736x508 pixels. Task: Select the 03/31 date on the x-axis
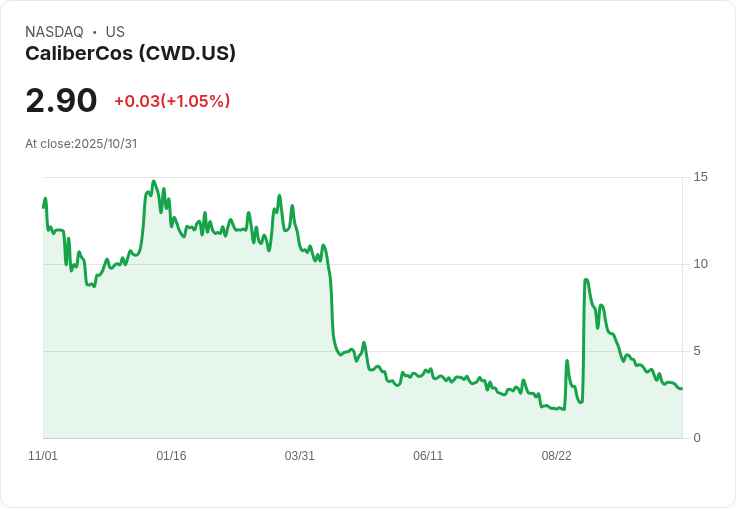click(299, 456)
